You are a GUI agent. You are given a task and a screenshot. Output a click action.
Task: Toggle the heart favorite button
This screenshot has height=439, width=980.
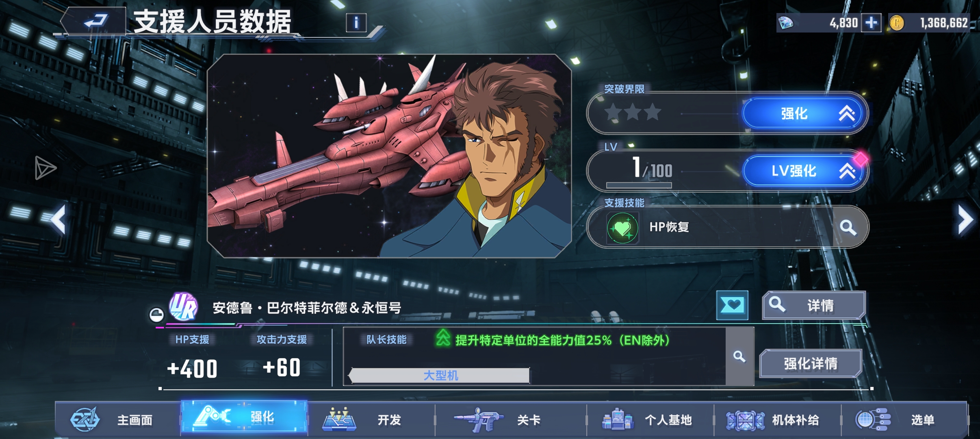pos(732,305)
